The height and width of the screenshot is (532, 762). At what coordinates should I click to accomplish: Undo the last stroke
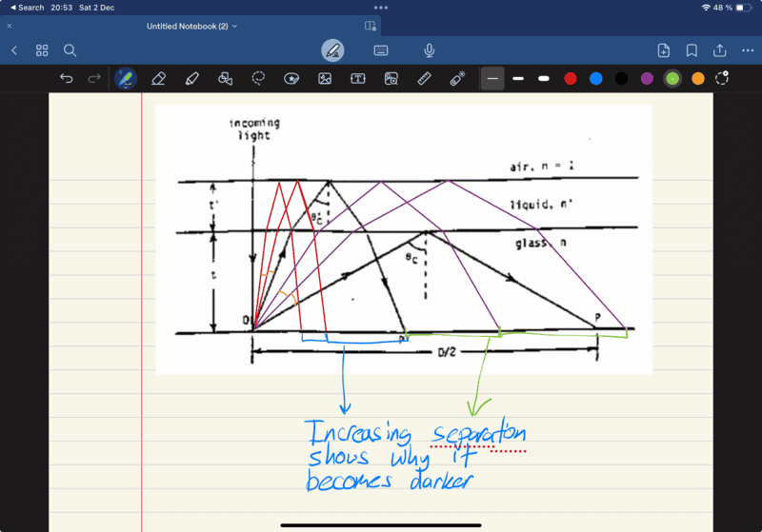tap(66, 79)
